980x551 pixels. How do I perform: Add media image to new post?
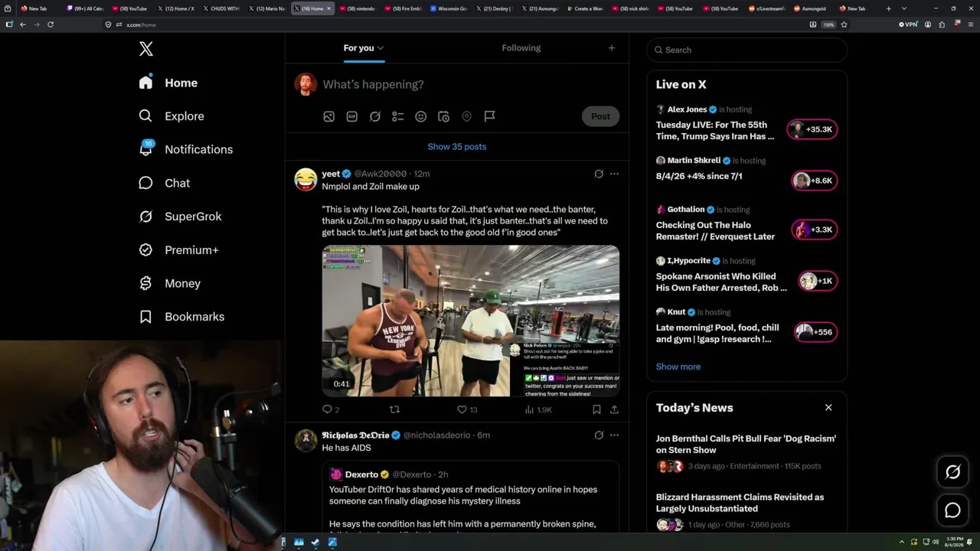pyautogui.click(x=328, y=116)
